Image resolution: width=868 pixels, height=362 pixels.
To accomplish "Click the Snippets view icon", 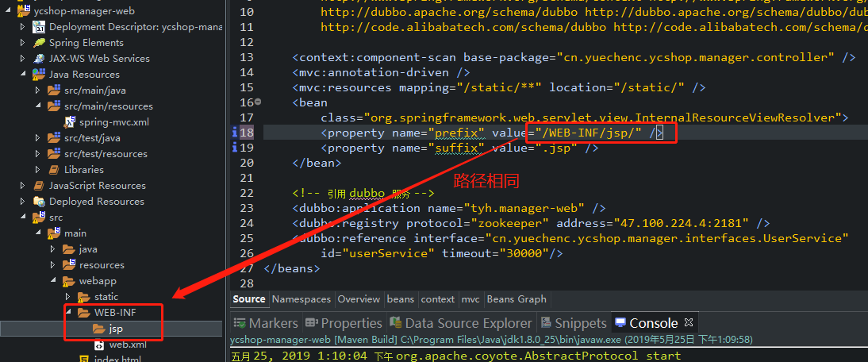I will [546, 322].
